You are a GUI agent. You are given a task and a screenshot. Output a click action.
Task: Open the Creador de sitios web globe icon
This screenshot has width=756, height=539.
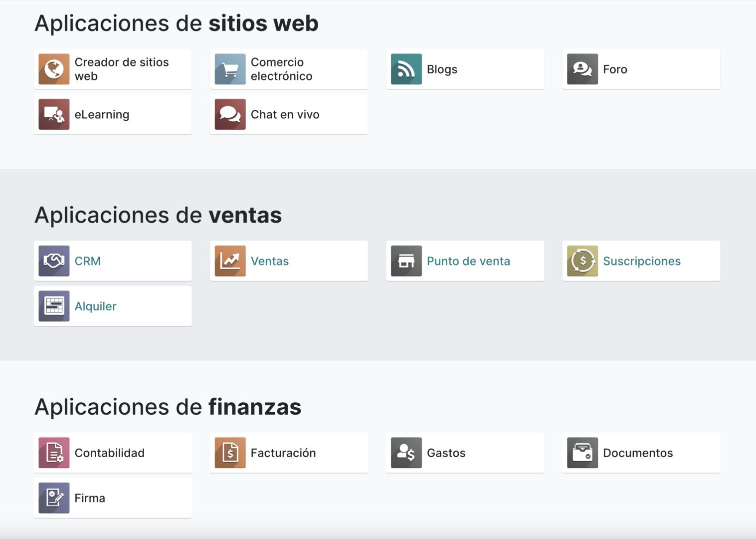click(x=54, y=69)
